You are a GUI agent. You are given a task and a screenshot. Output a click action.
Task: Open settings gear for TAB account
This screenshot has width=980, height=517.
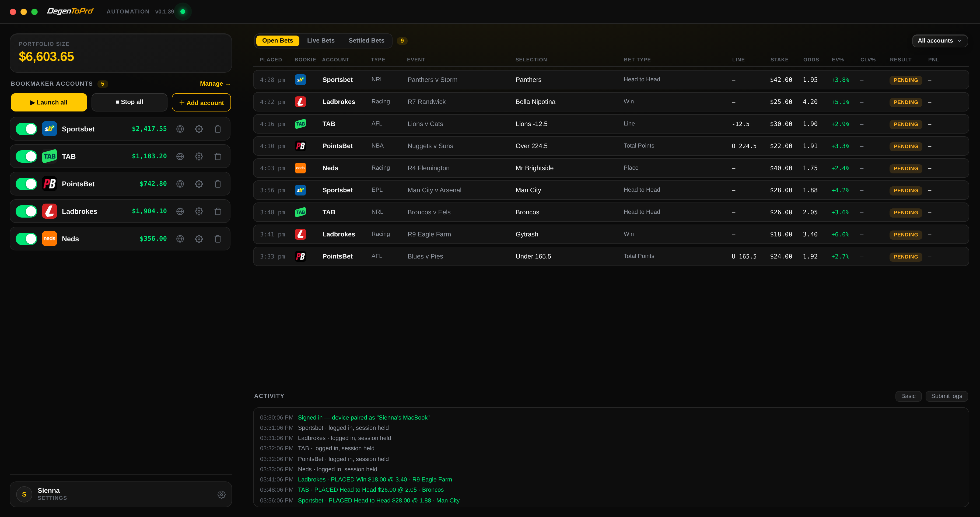[199, 156]
